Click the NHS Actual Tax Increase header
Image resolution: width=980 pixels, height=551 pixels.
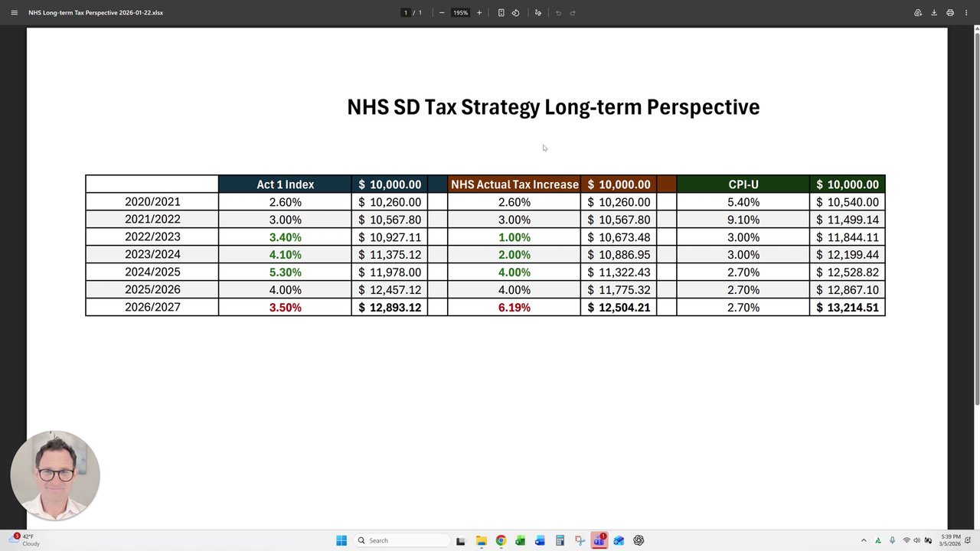(514, 184)
